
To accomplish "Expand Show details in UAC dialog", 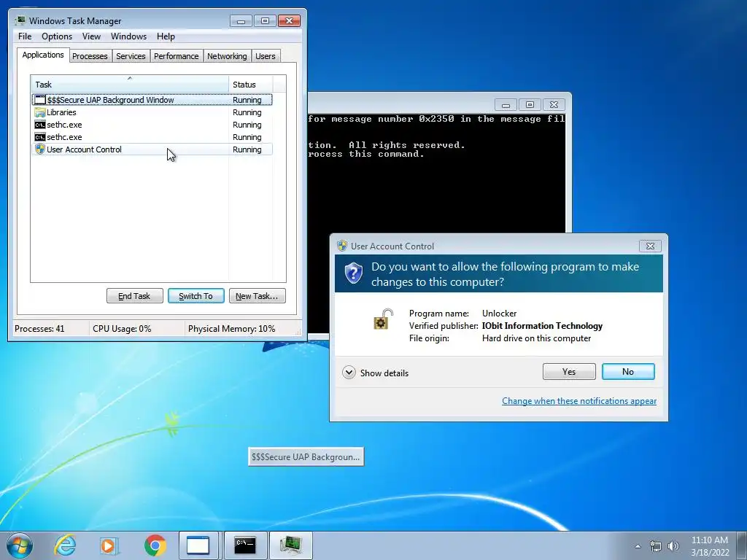I will pos(376,373).
